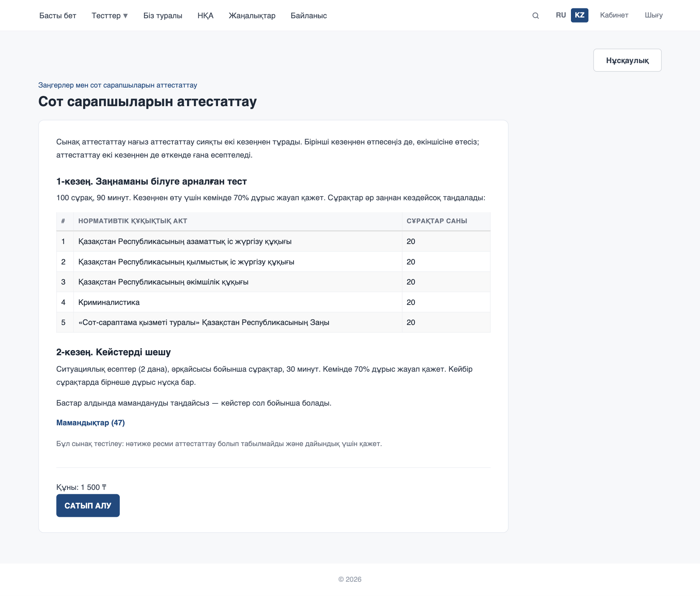Select the row Қазақстан Республикасының әкімшілік құқығы
Image resolution: width=700 pixels, height=596 pixels.
[x=273, y=282]
